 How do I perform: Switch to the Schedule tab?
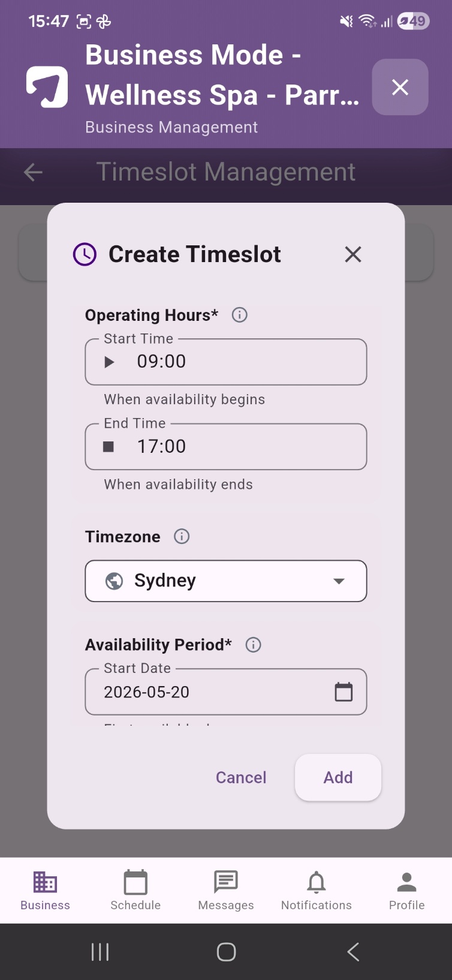coord(135,890)
